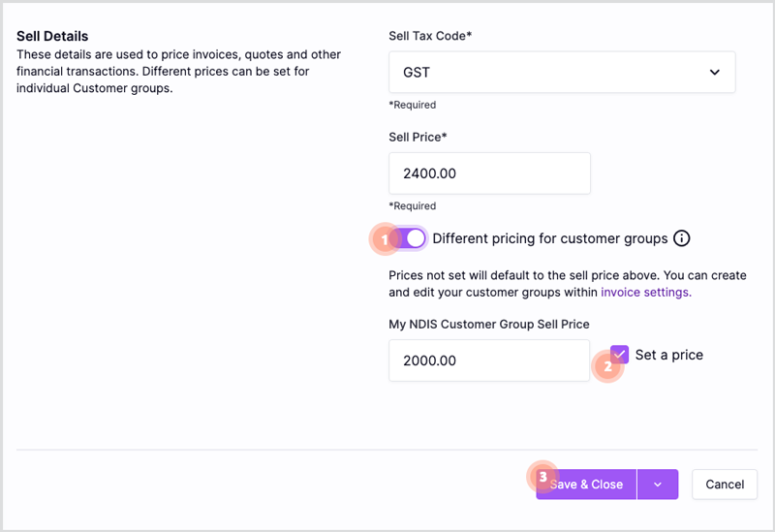This screenshot has width=775, height=532.
Task: Click the orange step 3 marker
Action: [542, 477]
